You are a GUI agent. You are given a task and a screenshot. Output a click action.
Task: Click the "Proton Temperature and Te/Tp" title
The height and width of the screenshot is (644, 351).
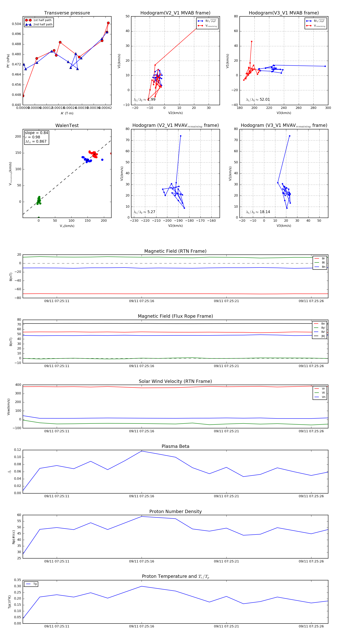point(175,576)
